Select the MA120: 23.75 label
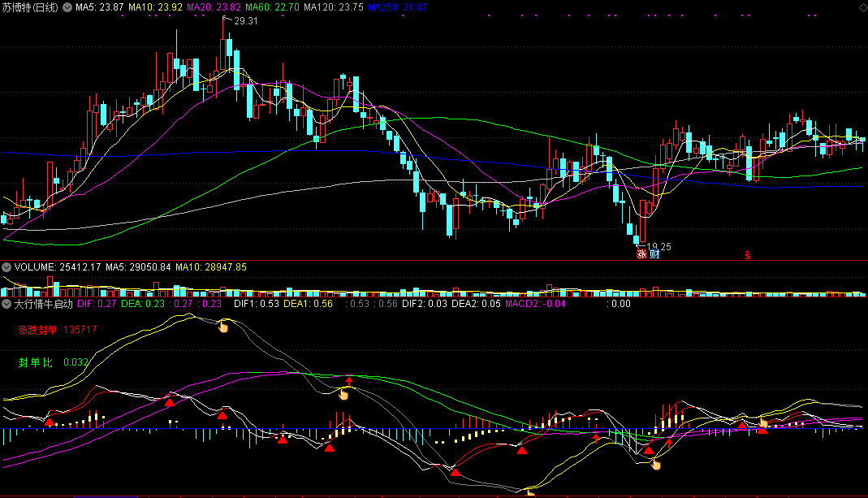 [x=334, y=7]
